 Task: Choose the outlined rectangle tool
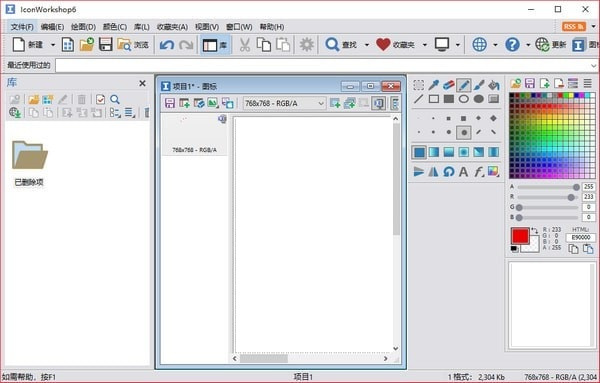(434, 99)
